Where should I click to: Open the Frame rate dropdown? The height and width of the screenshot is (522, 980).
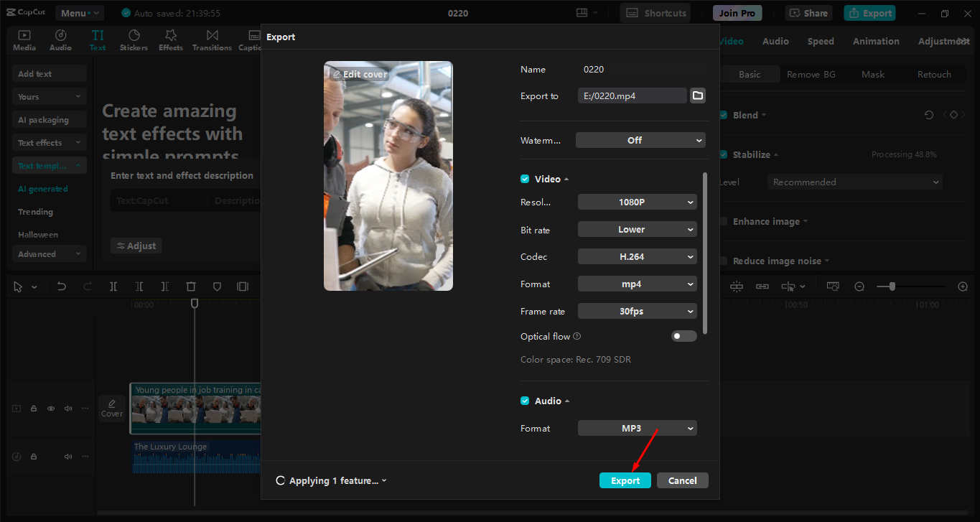(637, 311)
